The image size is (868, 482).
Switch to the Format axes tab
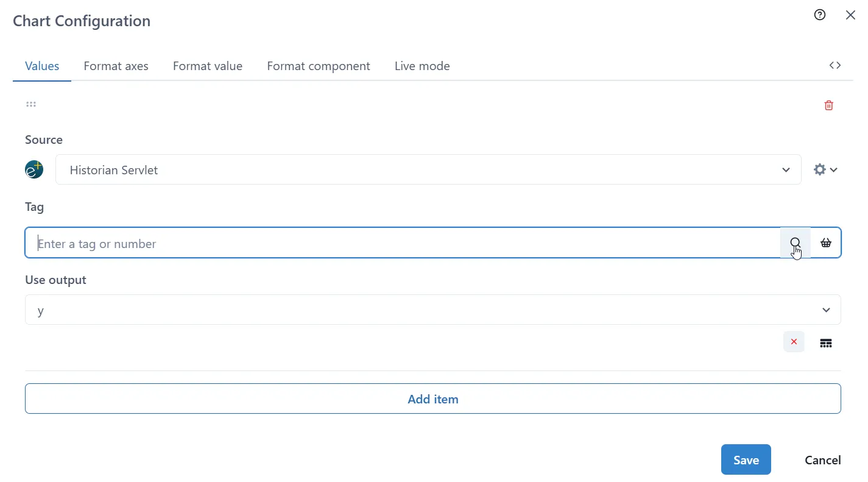pyautogui.click(x=116, y=66)
